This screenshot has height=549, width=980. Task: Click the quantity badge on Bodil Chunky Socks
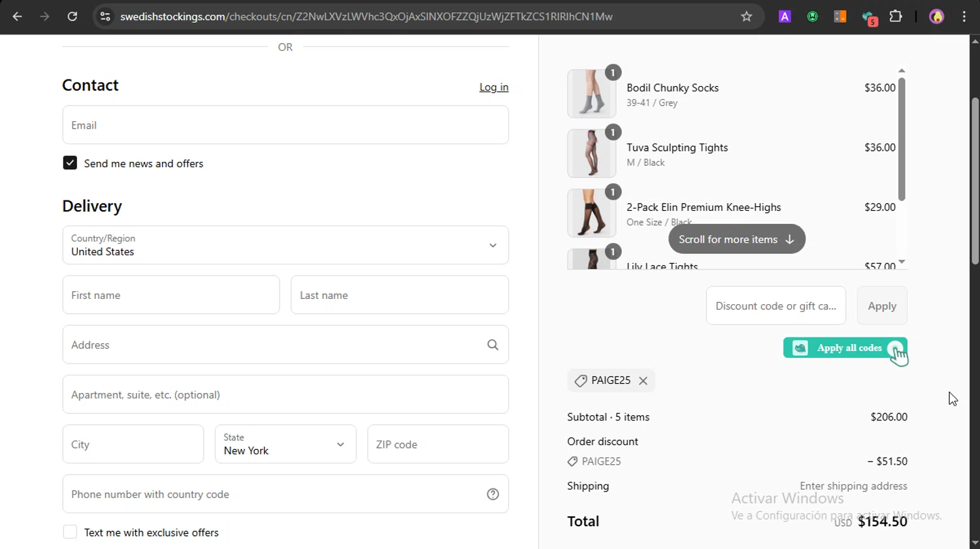tap(613, 72)
